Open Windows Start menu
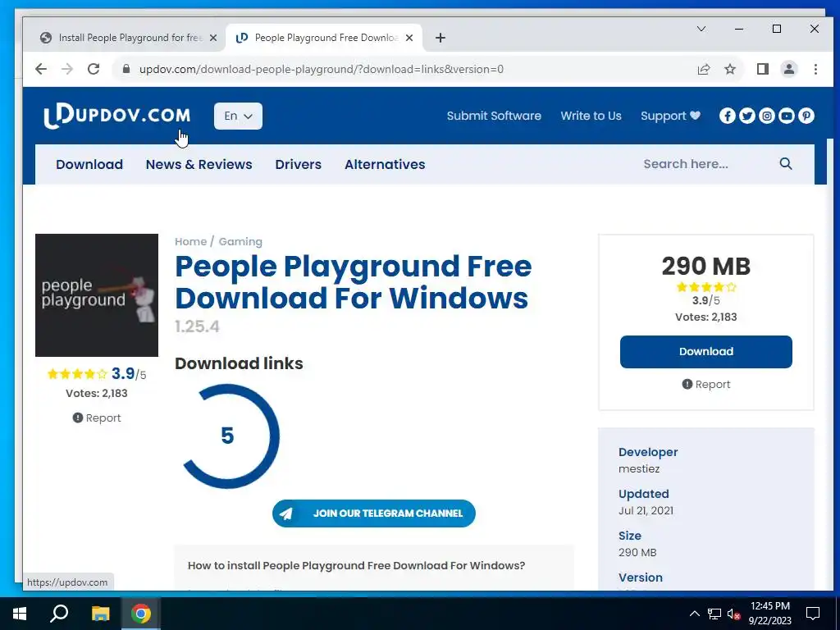 [x=20, y=614]
